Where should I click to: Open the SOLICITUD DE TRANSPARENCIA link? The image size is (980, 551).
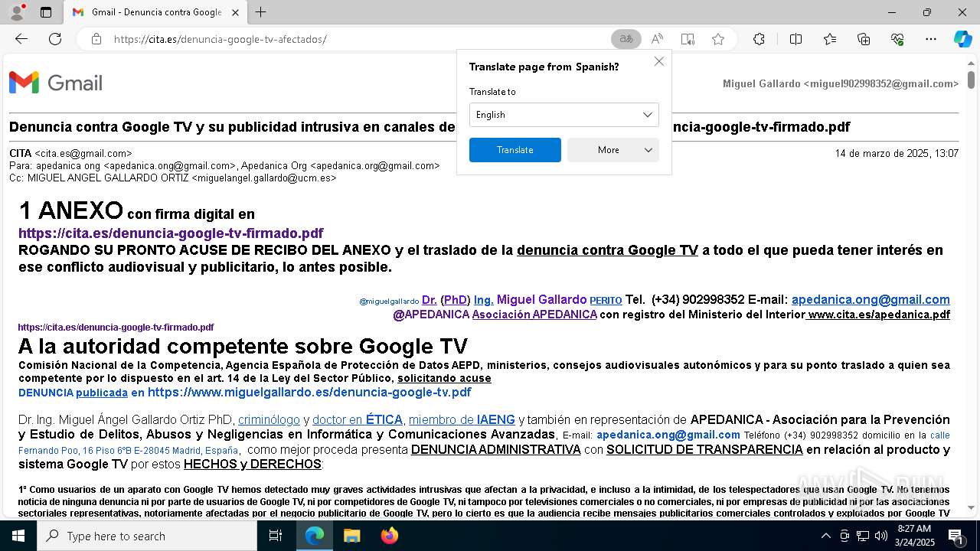pyautogui.click(x=704, y=449)
